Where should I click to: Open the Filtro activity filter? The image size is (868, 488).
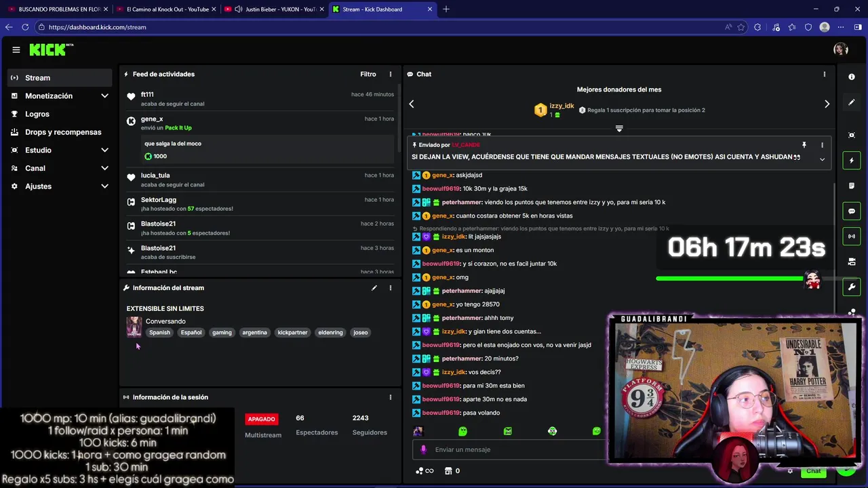tap(368, 74)
